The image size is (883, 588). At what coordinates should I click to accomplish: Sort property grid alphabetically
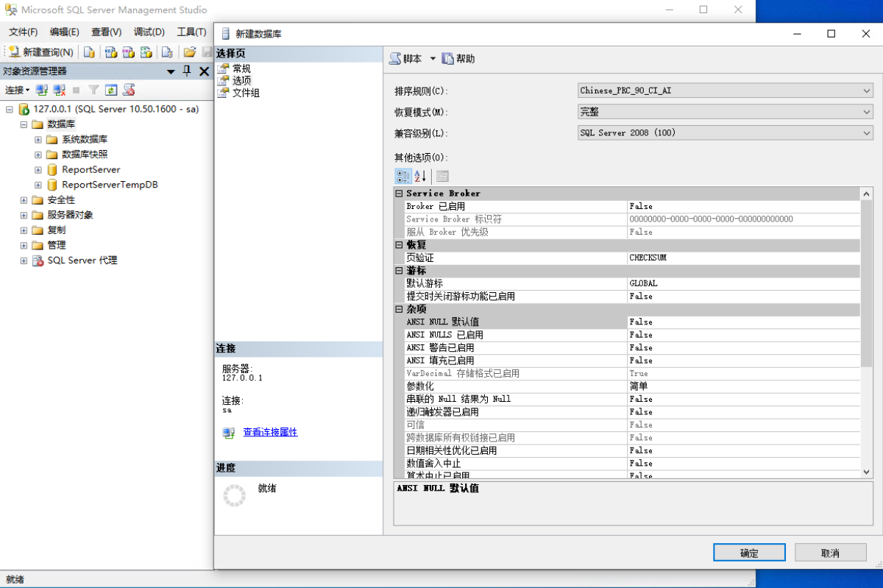(420, 176)
